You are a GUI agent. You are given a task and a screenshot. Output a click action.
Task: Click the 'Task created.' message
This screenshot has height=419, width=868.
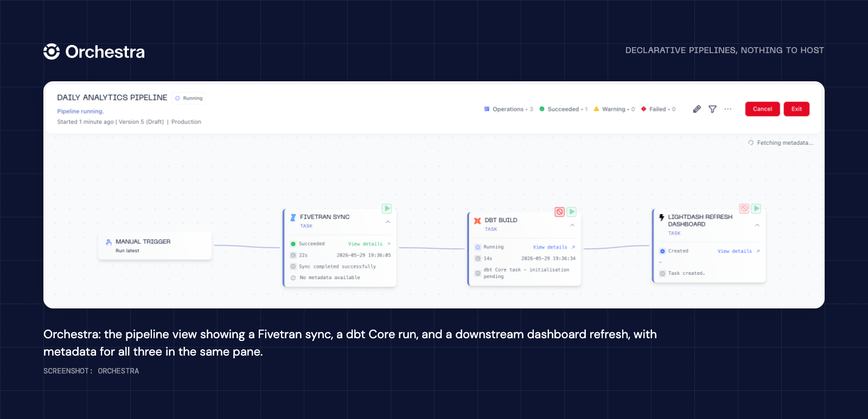687,273
